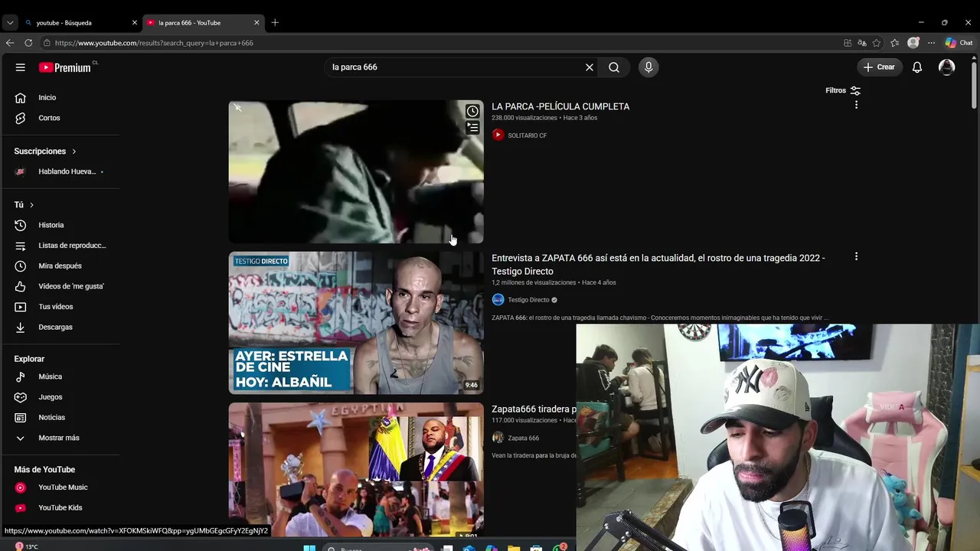Play Zapata666 tiradera thumbnail

(x=356, y=469)
